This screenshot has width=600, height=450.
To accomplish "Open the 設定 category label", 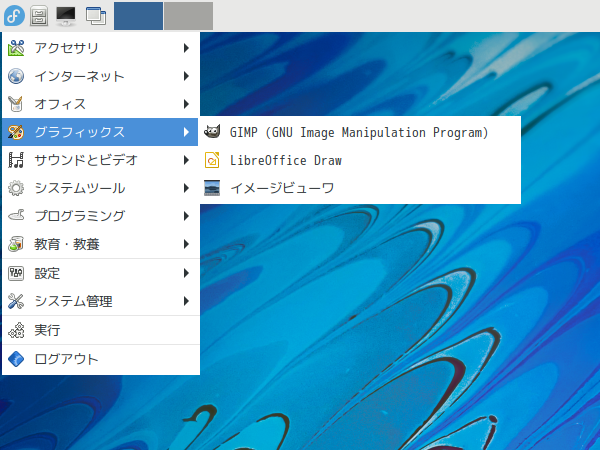I will tap(47, 273).
